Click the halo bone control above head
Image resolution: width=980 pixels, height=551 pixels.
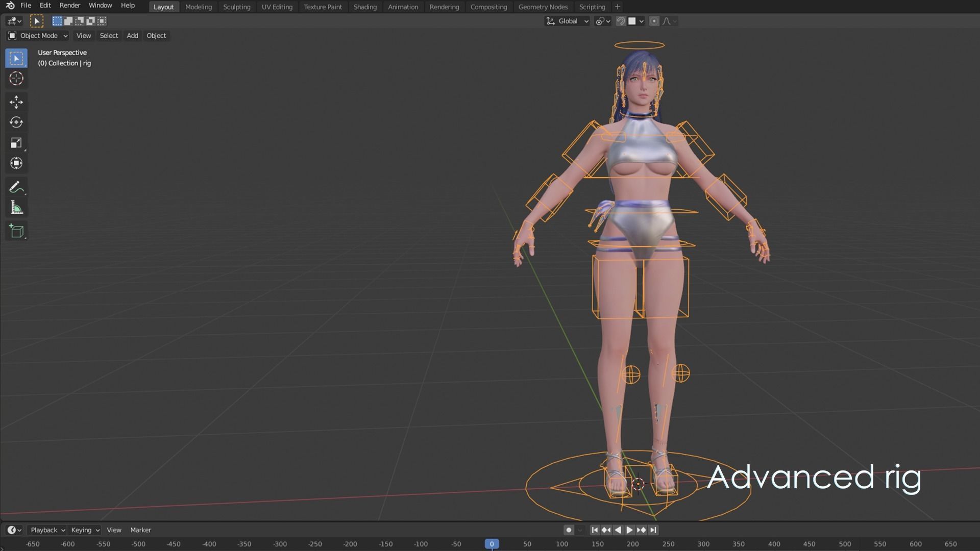[639, 45]
